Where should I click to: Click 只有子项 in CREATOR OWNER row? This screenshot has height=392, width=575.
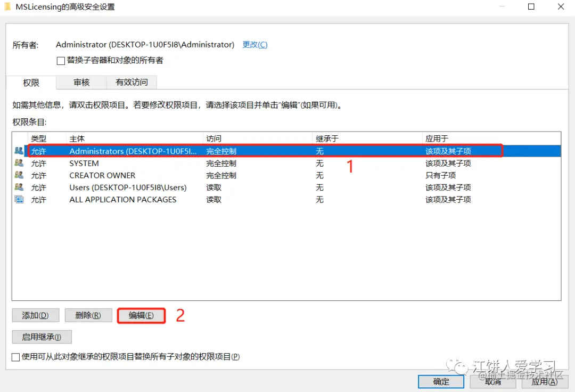coord(440,175)
